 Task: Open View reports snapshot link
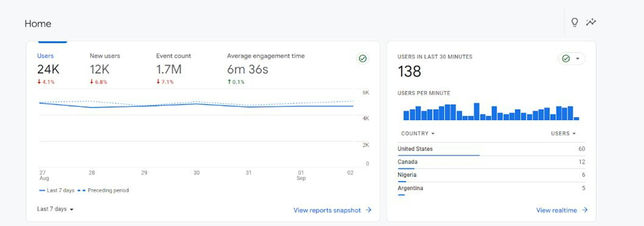point(327,210)
